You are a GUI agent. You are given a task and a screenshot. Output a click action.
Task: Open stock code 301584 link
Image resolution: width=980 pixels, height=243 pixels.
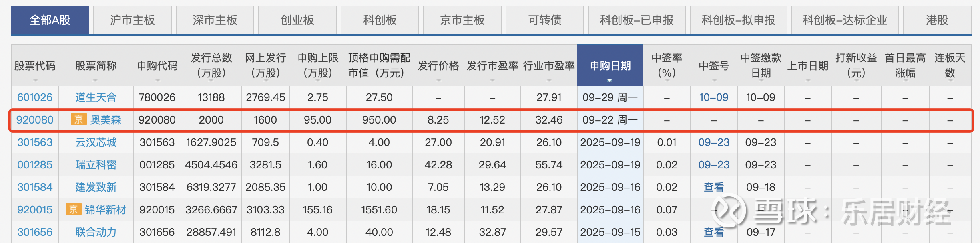[x=35, y=187]
